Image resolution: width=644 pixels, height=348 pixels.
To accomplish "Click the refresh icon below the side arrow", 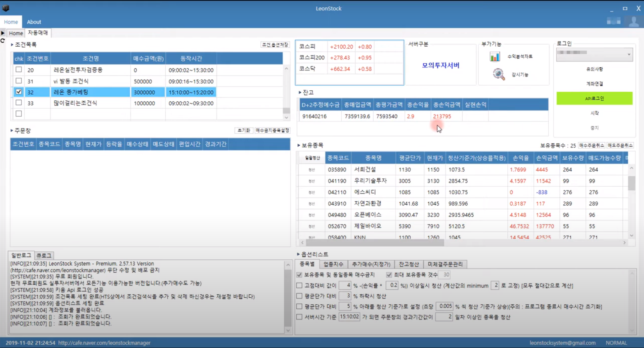I will pyautogui.click(x=3, y=41).
